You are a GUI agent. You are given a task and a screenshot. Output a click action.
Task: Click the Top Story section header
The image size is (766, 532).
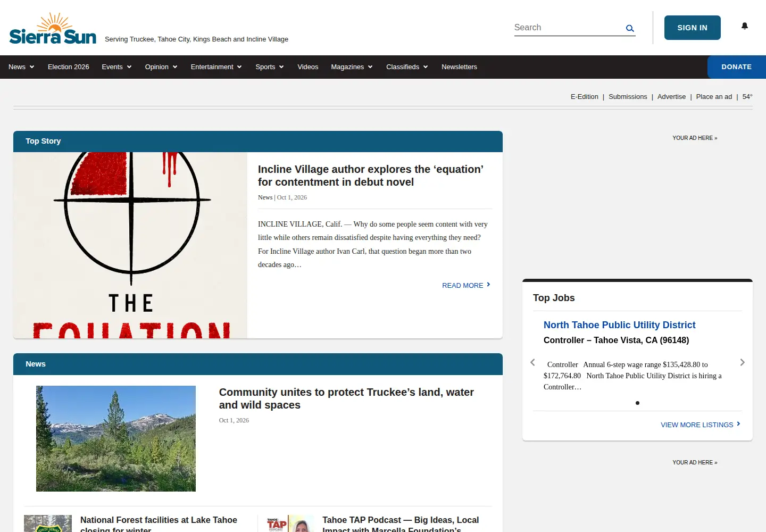[x=258, y=142]
